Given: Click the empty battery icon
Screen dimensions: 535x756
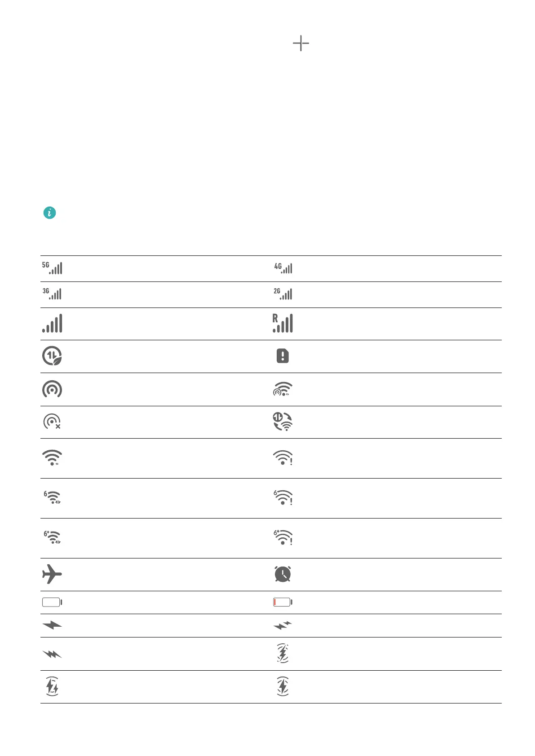Looking at the screenshot, I should coord(52,602).
